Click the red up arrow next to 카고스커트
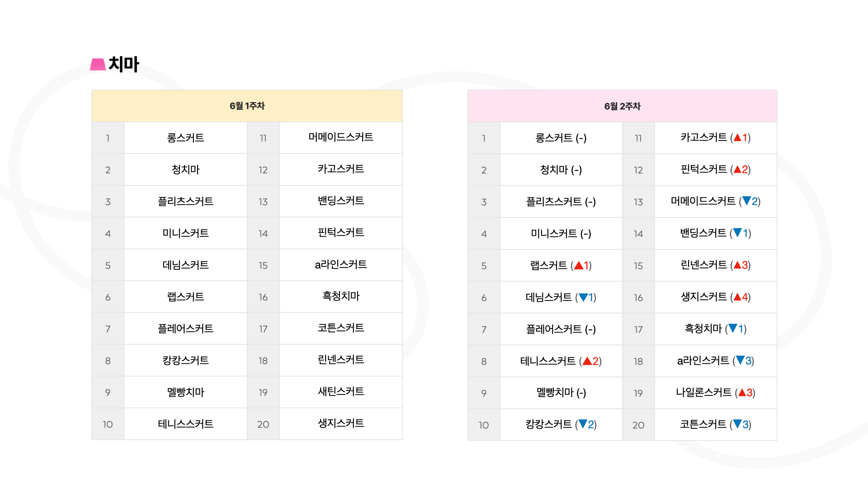The image size is (868, 488). coord(737,137)
